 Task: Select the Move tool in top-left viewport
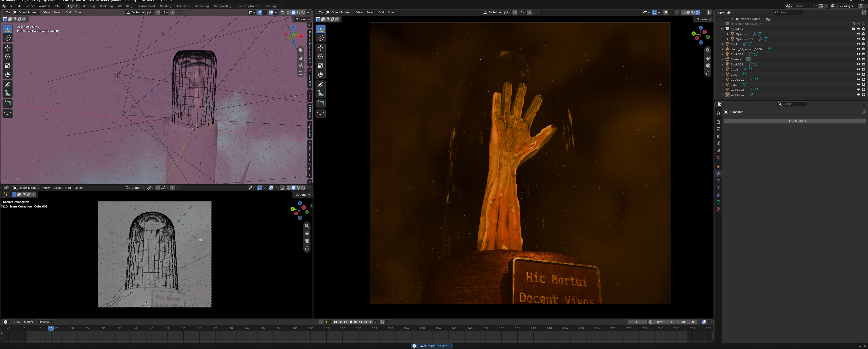click(7, 48)
